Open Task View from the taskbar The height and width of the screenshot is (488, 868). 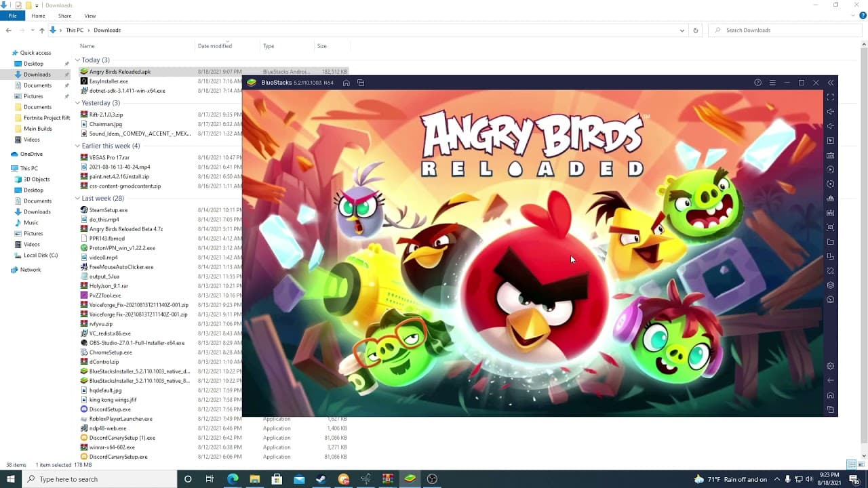click(x=210, y=479)
